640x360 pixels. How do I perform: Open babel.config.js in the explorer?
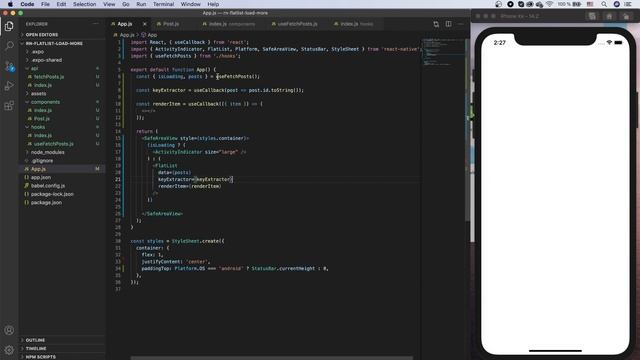click(x=62, y=186)
